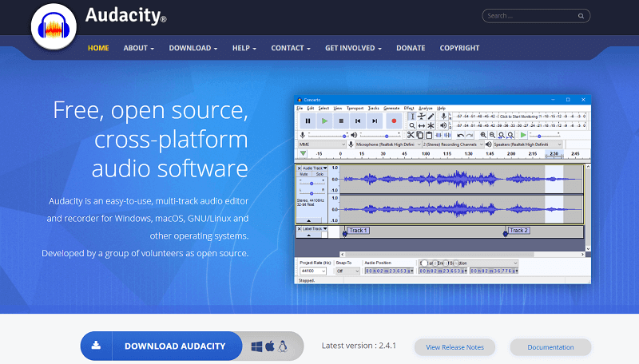Click the download arrow icon on the button

(96, 346)
